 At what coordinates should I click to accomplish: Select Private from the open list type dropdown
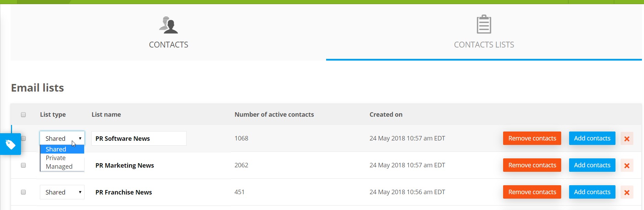[55, 158]
